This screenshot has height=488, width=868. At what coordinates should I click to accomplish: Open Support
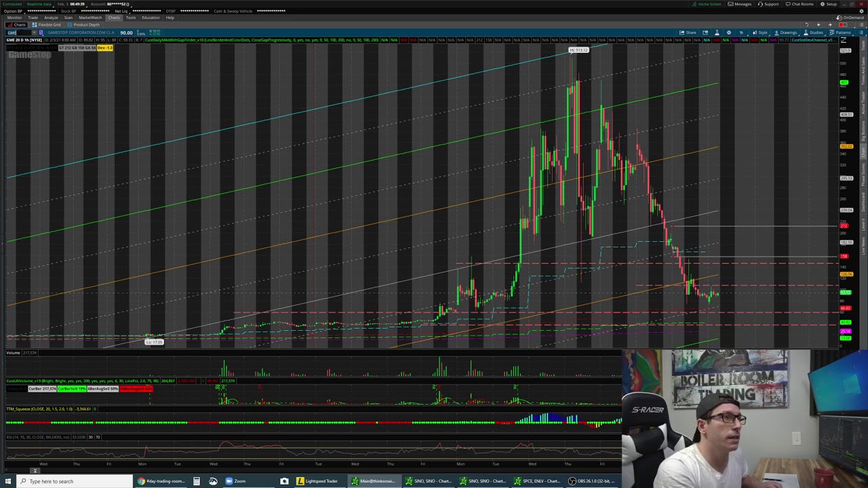click(768, 4)
